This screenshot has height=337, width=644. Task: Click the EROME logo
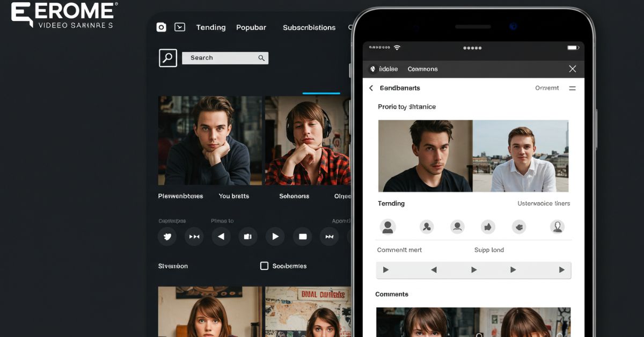(63, 15)
